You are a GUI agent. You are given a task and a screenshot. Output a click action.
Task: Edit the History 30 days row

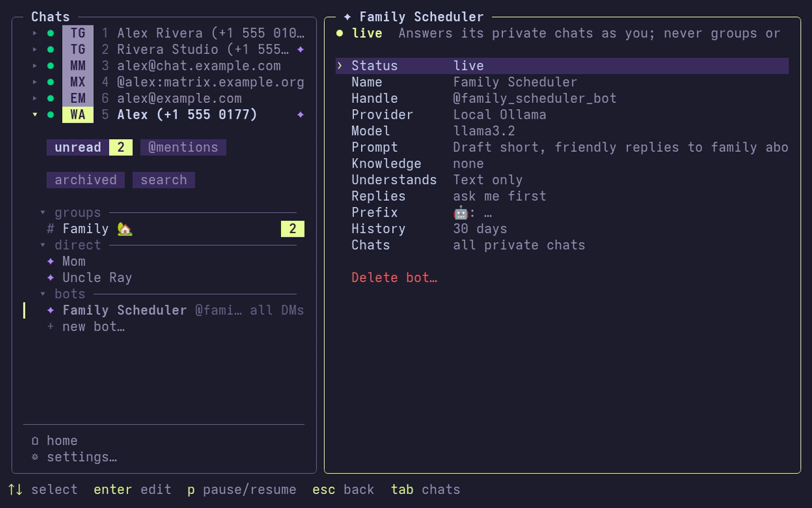click(x=562, y=229)
